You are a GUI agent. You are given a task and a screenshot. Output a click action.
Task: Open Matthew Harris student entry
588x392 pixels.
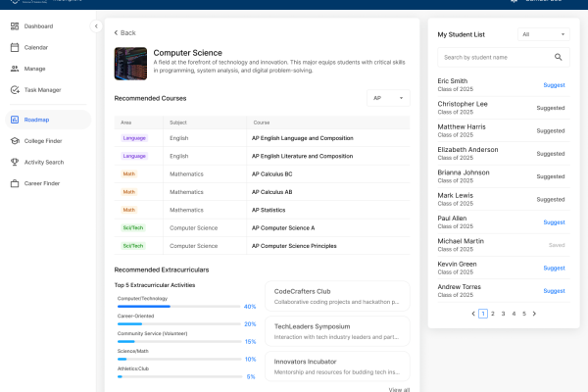(504, 130)
